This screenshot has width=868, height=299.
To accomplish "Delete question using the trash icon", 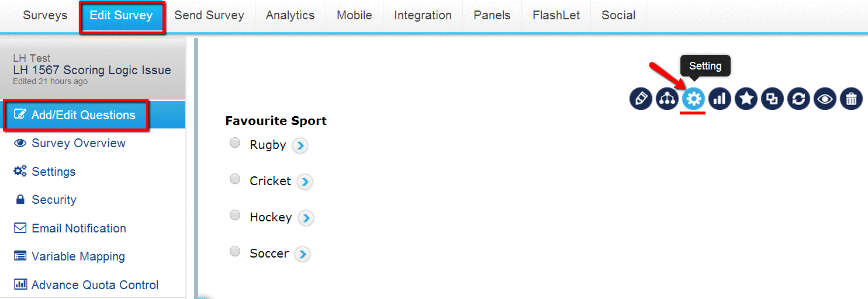I will click(851, 99).
